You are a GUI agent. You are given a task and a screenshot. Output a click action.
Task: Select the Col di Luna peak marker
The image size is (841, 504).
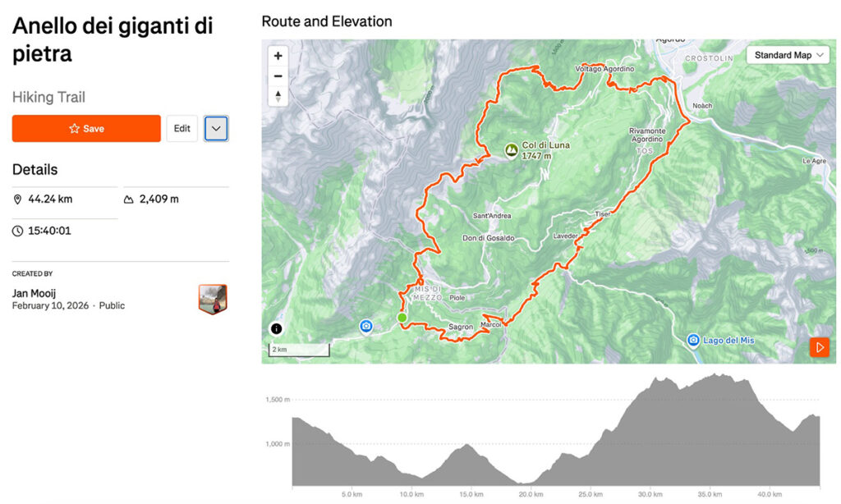pos(512,150)
